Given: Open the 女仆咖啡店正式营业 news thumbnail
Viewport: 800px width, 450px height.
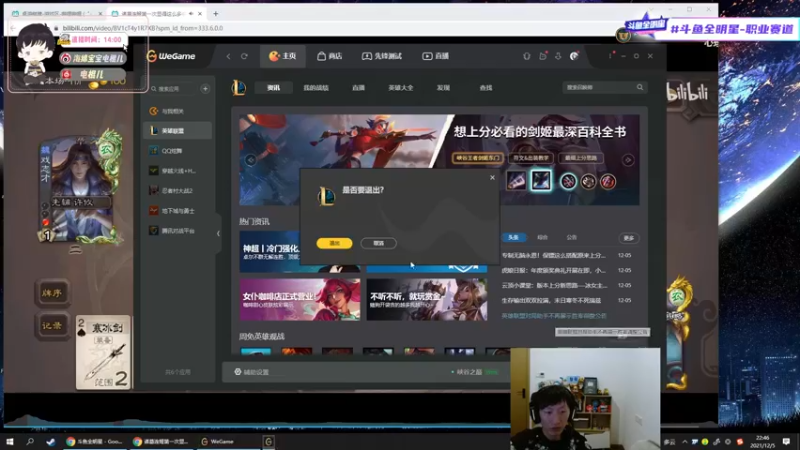Looking at the screenshot, I should pos(299,299).
